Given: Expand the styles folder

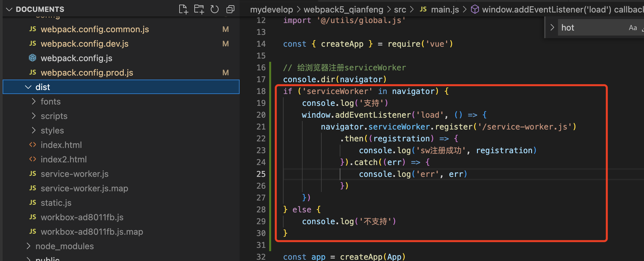Looking at the screenshot, I should (33, 130).
